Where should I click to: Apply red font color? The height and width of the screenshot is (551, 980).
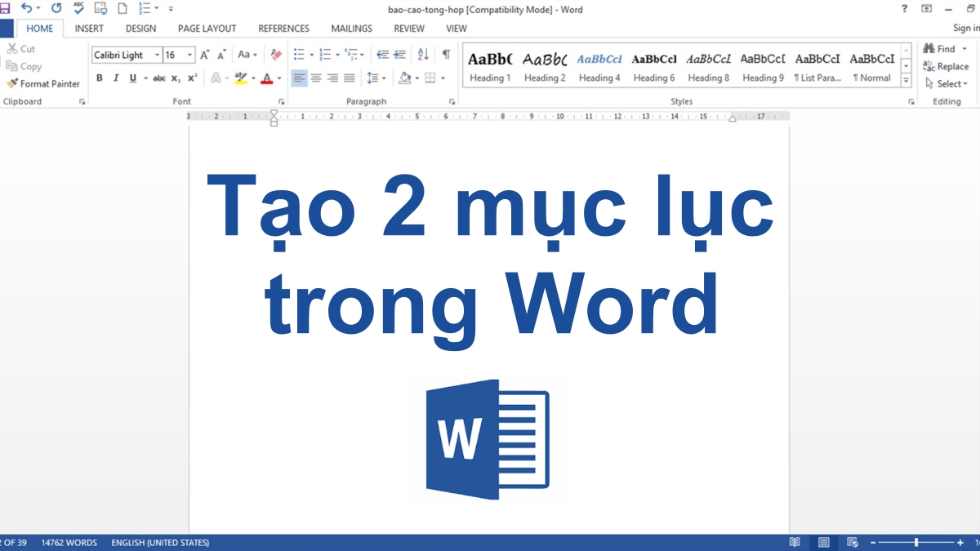click(267, 78)
